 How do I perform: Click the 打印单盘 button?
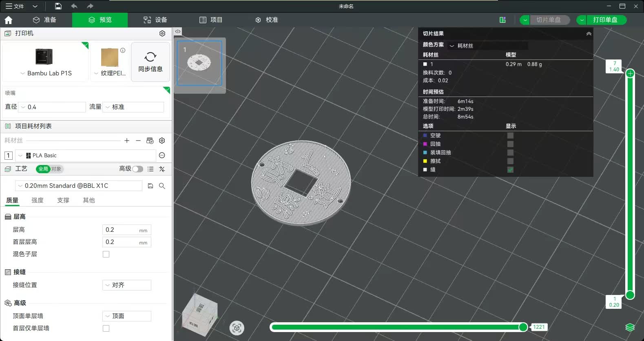click(606, 20)
